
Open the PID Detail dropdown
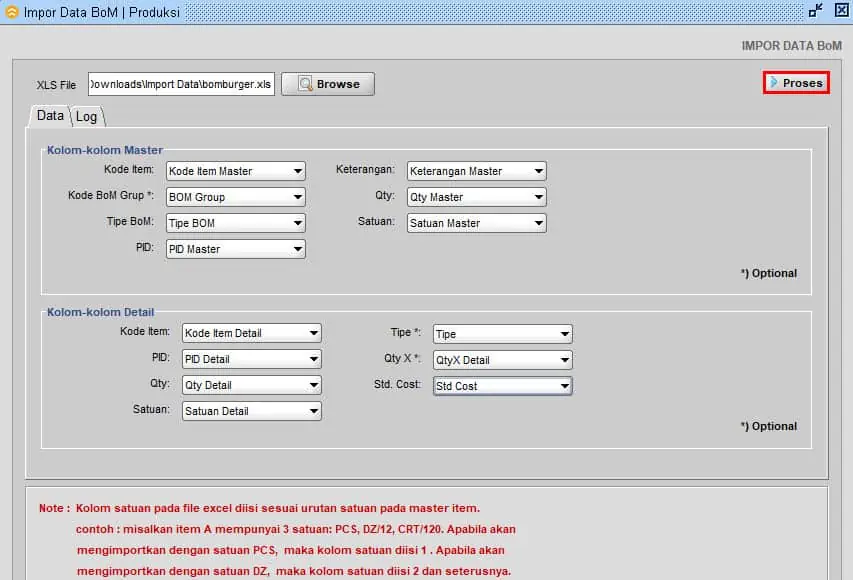251,359
